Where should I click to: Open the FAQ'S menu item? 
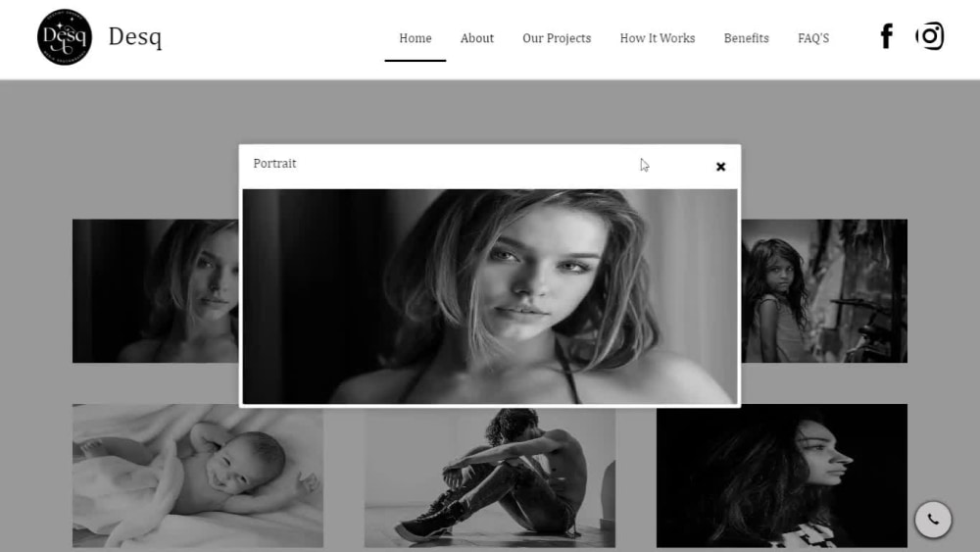[x=813, y=38]
